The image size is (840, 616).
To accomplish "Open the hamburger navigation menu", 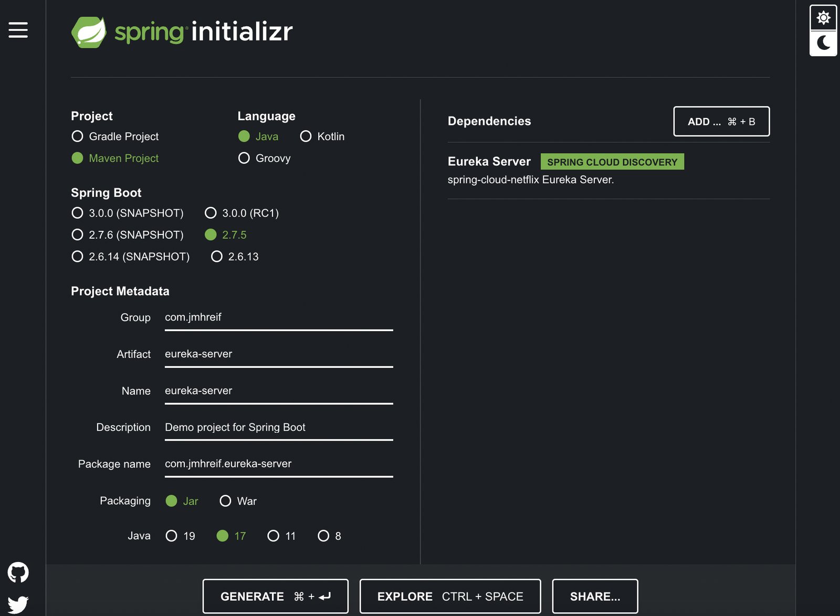I will tap(18, 30).
